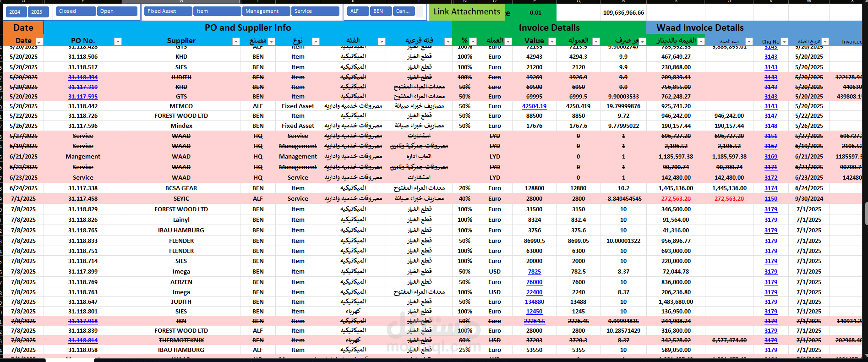Select the BCSA GEAR supplier cell
Viewport: 868px width, 362px height.
pyautogui.click(x=181, y=188)
